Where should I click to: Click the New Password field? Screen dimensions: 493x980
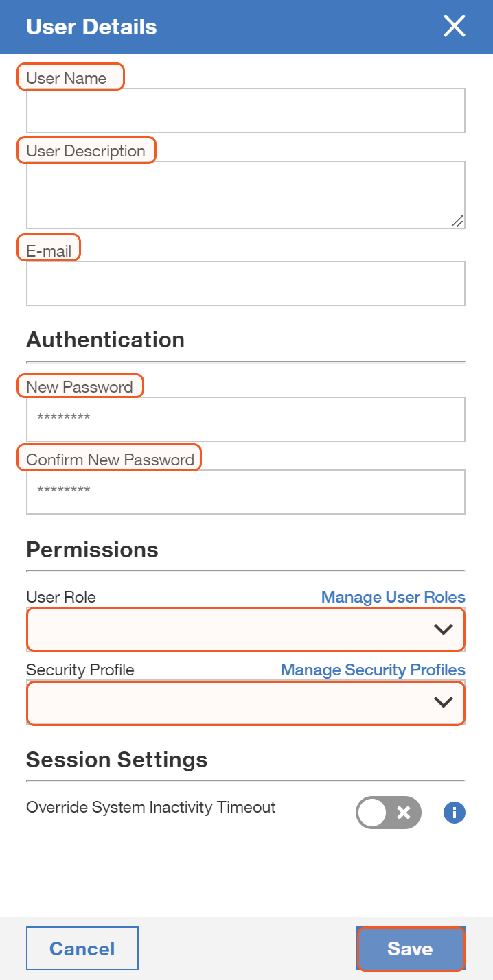(x=245, y=419)
